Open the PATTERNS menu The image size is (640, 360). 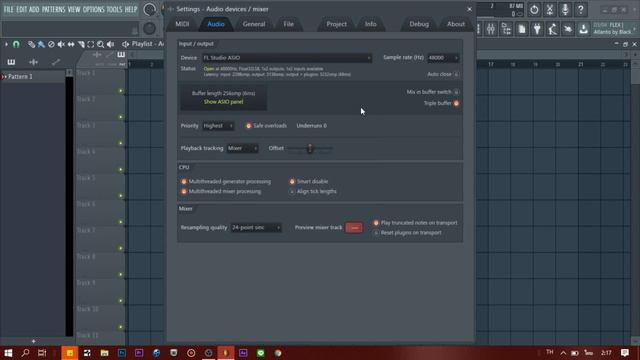pos(53,9)
